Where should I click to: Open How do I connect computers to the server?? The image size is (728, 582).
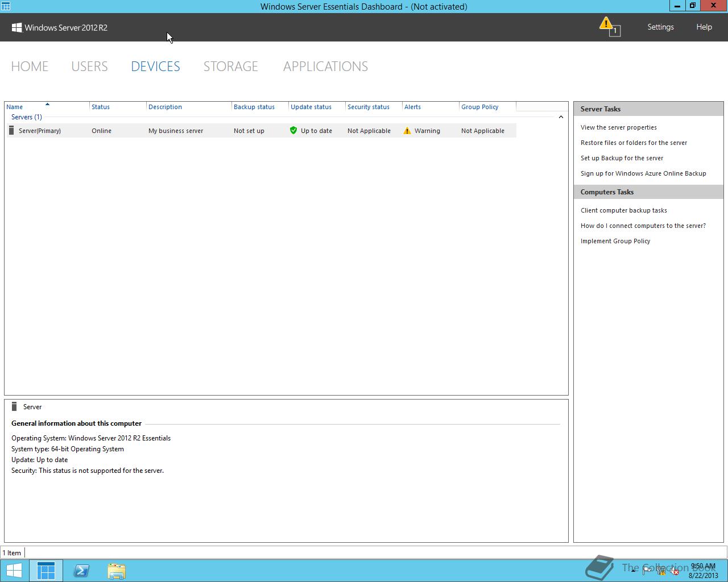643,226
